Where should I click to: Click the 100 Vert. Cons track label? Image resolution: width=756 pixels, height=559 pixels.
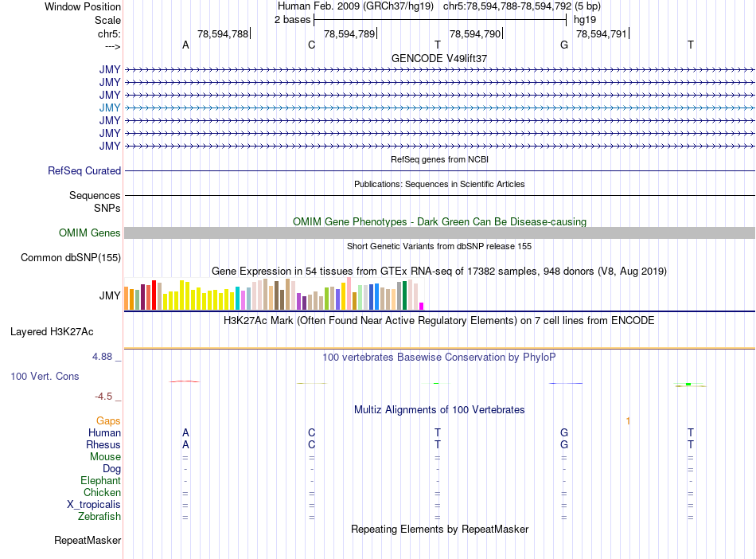(x=45, y=376)
